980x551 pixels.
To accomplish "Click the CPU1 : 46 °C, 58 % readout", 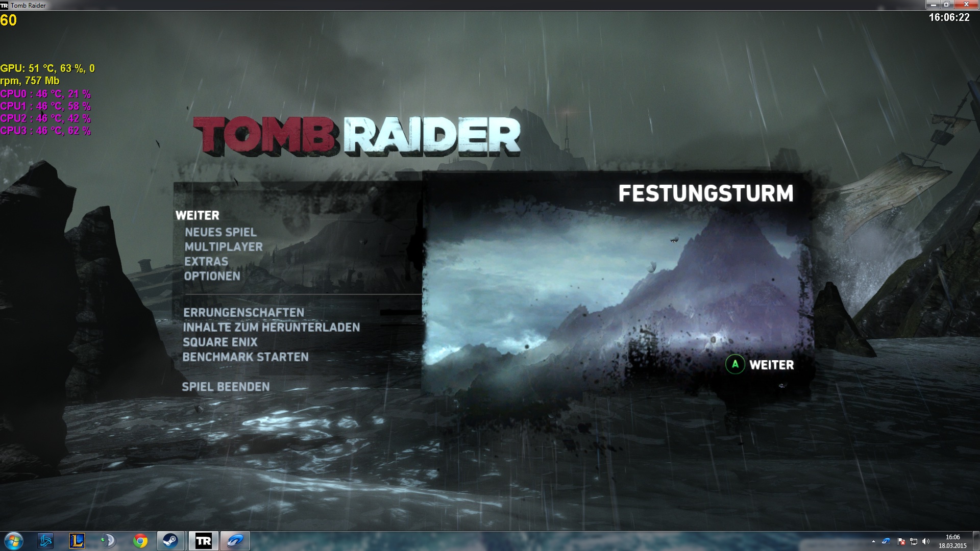I will point(45,106).
